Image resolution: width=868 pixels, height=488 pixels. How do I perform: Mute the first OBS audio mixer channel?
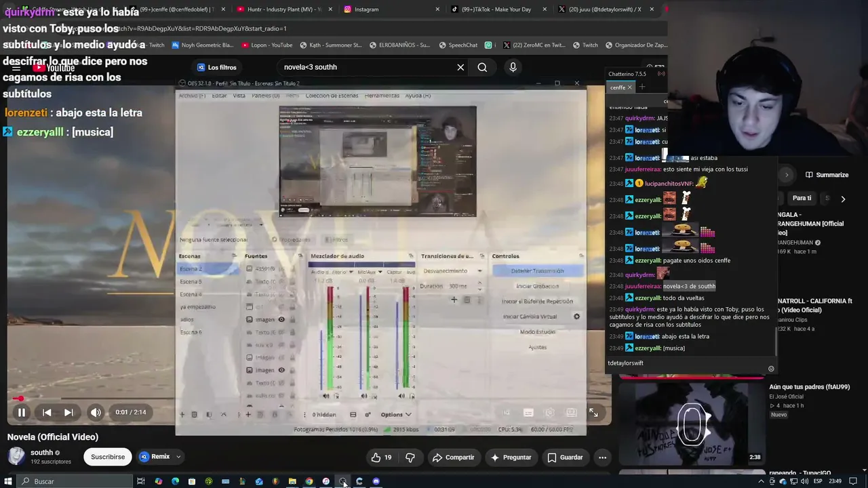pos(326,396)
